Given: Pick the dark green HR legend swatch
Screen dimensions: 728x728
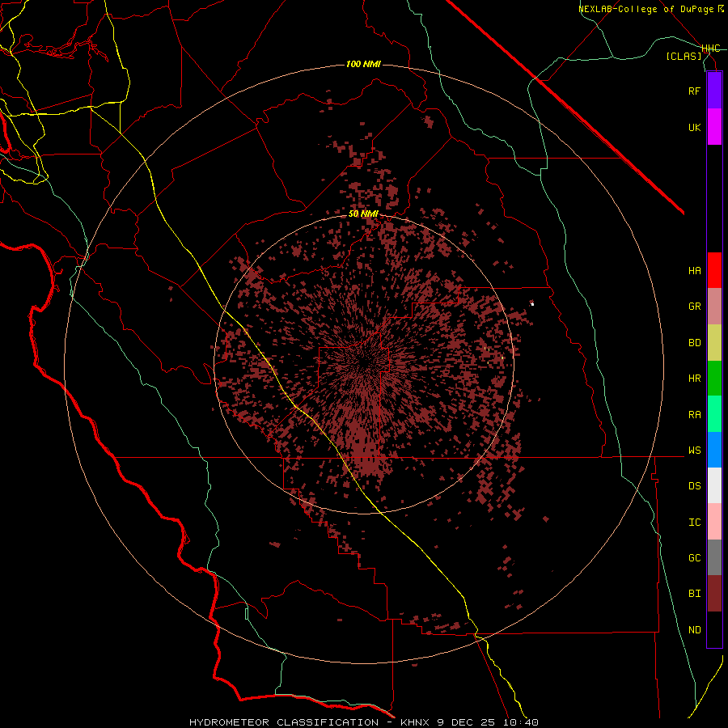Looking at the screenshot, I should click(714, 378).
